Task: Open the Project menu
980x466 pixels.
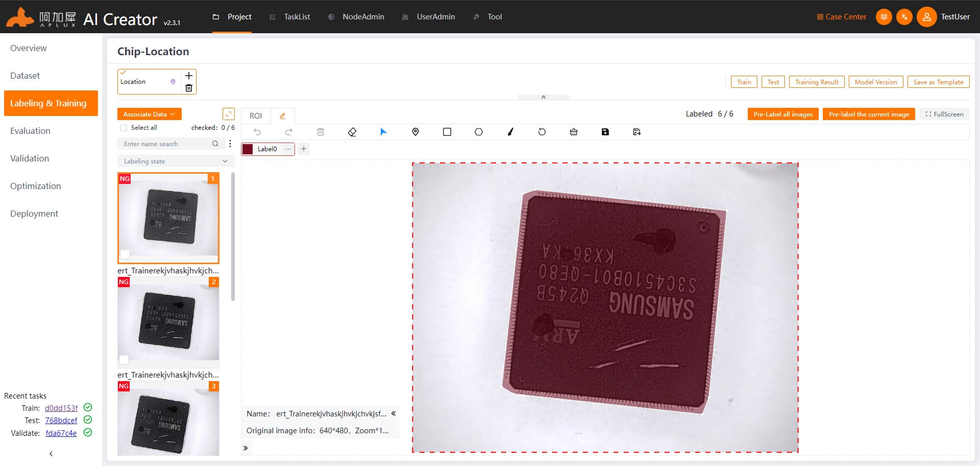Action: 232,17
